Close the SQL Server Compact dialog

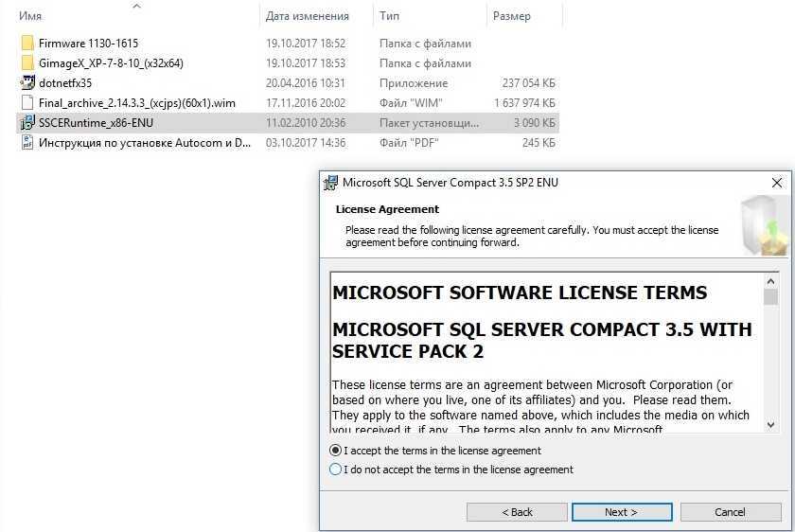click(777, 183)
